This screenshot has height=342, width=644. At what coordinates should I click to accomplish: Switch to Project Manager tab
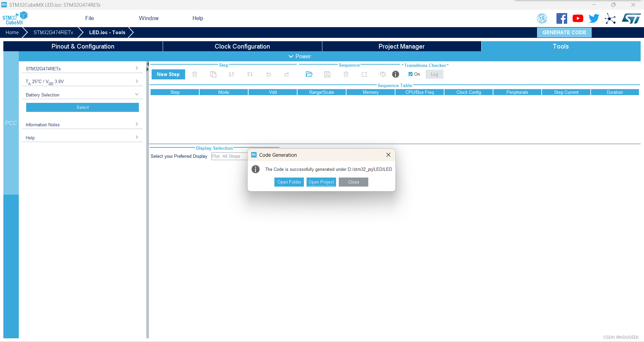pyautogui.click(x=401, y=46)
